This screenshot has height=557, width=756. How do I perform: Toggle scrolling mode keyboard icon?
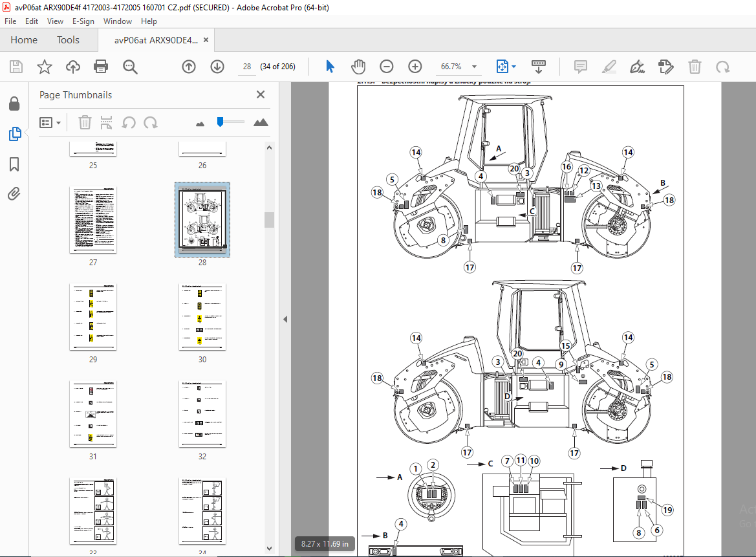pos(538,67)
